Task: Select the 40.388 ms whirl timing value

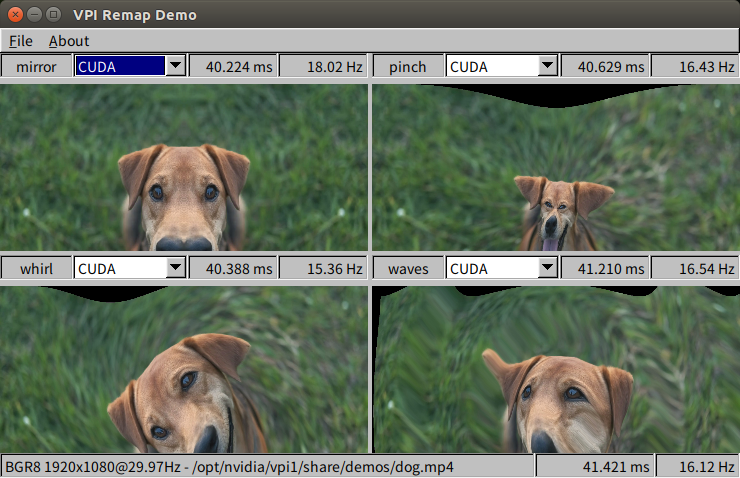Action: [x=233, y=268]
